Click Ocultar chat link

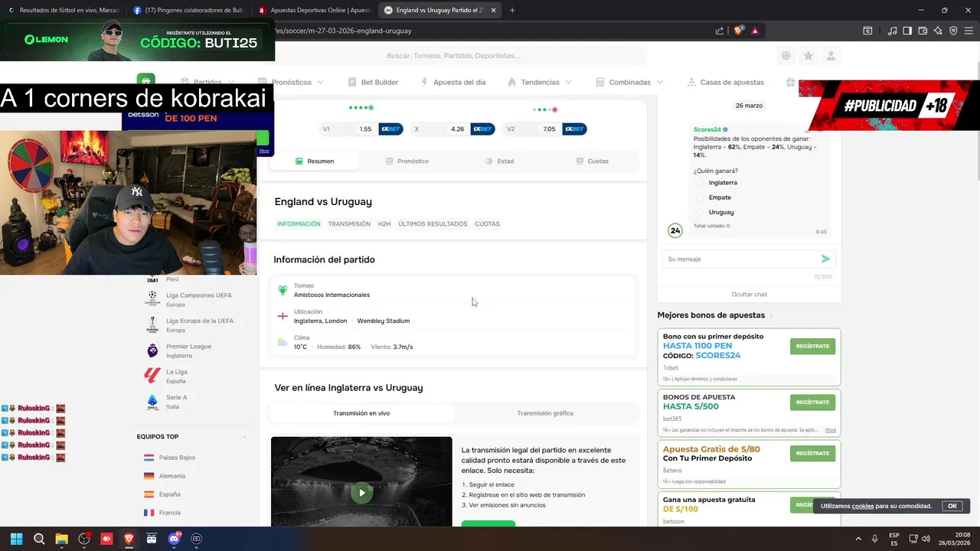pyautogui.click(x=749, y=294)
